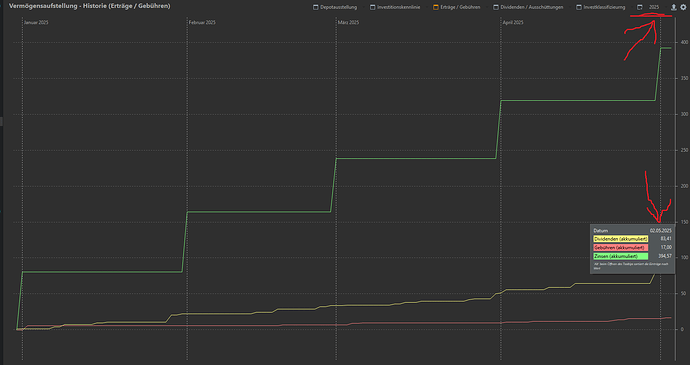Open the 2025 year selector

tap(654, 7)
